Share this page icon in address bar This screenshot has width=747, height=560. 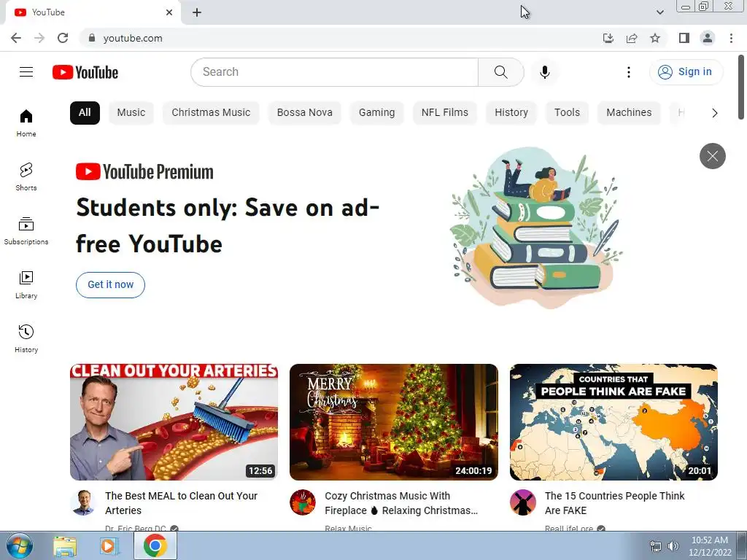(632, 38)
